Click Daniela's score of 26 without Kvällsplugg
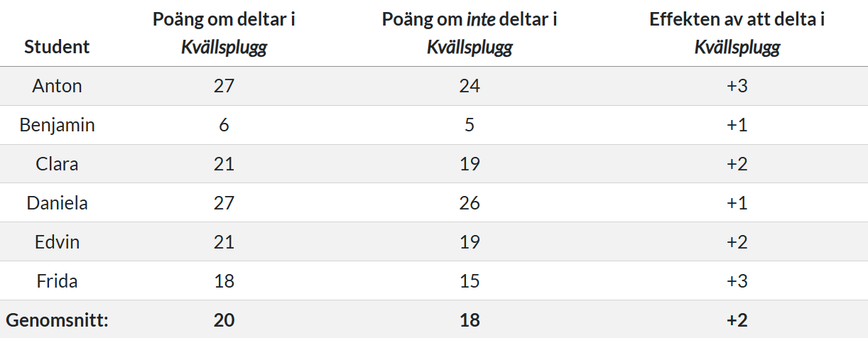 tap(470, 203)
